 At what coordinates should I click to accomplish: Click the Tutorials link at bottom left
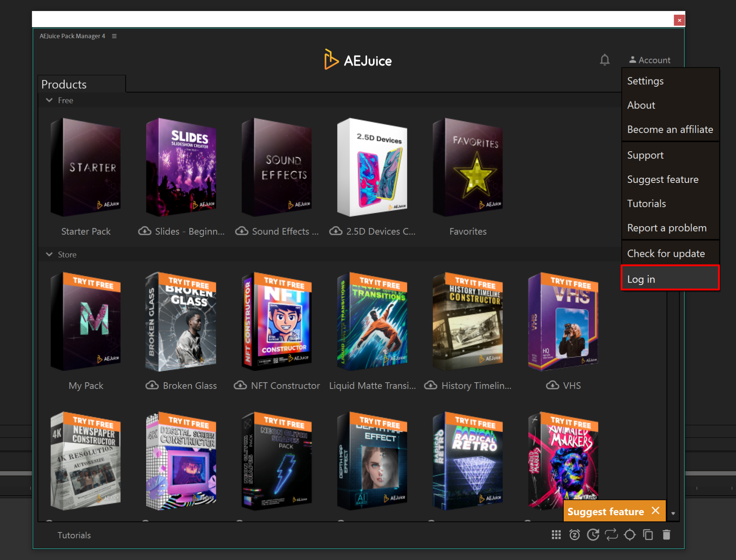(74, 535)
